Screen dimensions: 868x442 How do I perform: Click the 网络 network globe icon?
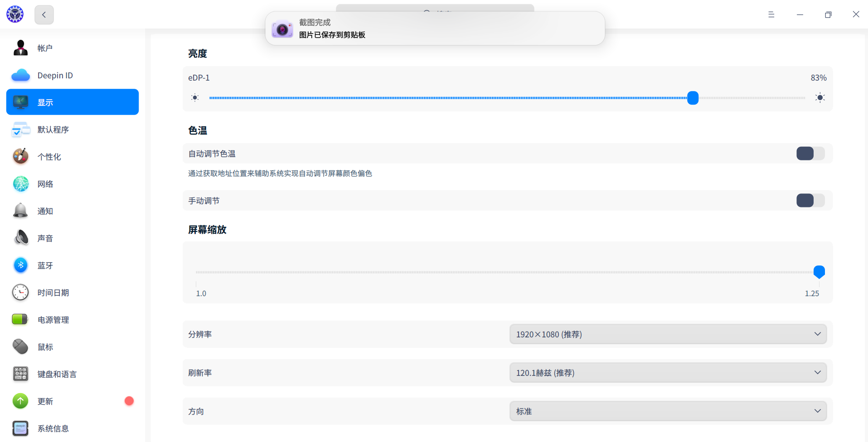20,184
